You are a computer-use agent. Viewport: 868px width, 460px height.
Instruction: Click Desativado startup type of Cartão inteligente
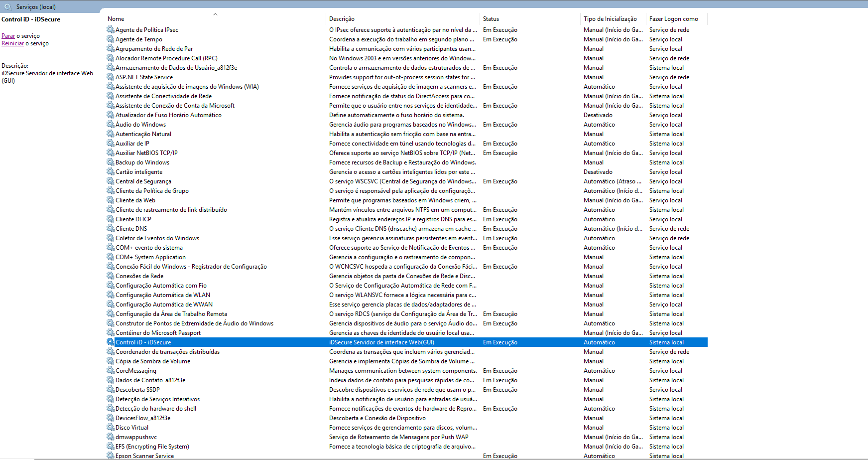tap(598, 172)
